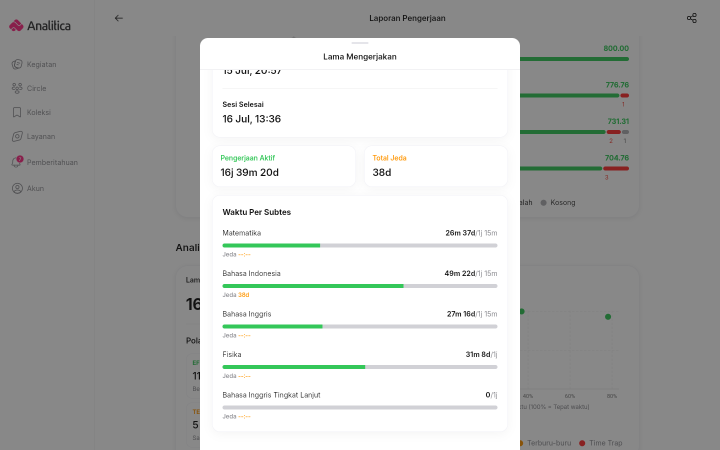Click the Total Jeda 38d value
Screen dimensions: 720x450
[x=382, y=173]
